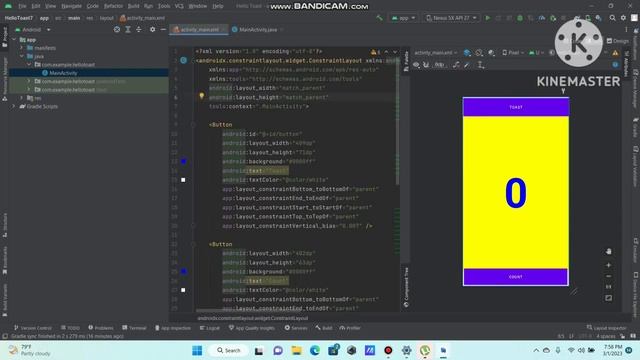Open the app run configuration dropdown
640x360 pixels.
coord(403,18)
